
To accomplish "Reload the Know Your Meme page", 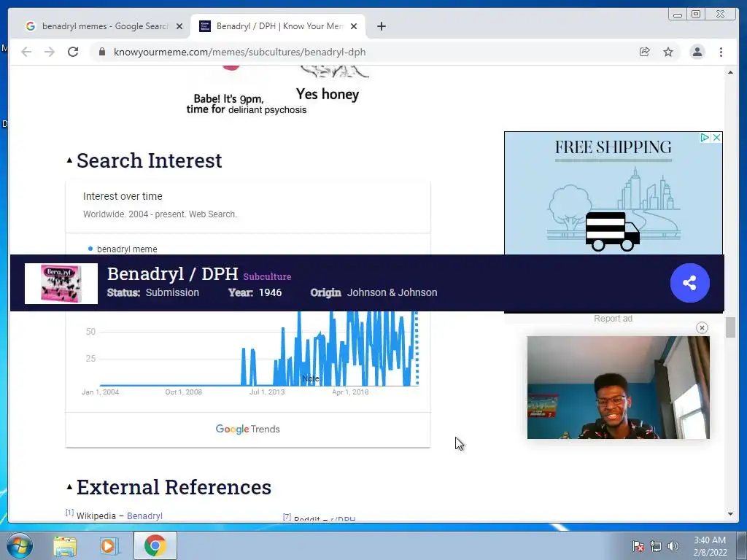I will pos(73,52).
